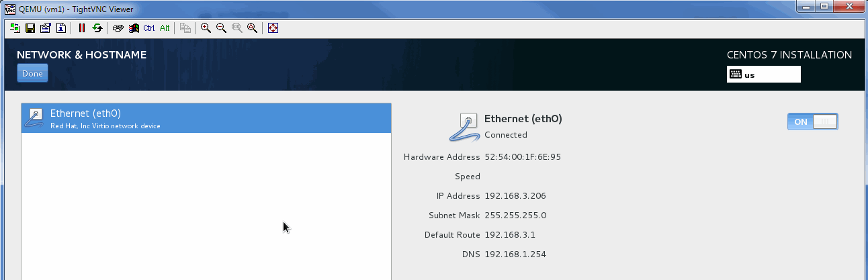Click the Zoom 100% magnifier icon

[236, 28]
